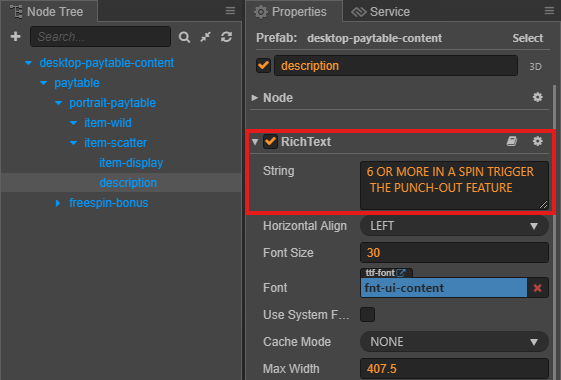561x380 pixels.
Task: Expand the freespin-bonus node arrow
Action: 58,203
